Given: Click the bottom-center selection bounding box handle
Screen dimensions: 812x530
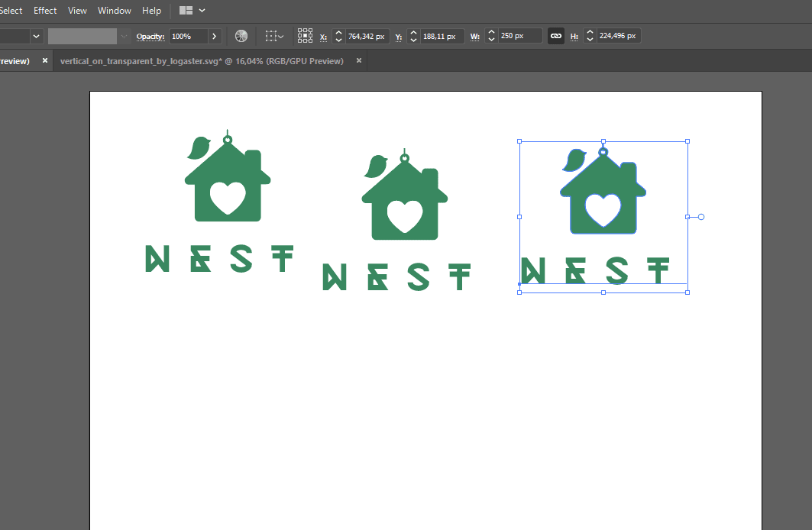Looking at the screenshot, I should [603, 292].
